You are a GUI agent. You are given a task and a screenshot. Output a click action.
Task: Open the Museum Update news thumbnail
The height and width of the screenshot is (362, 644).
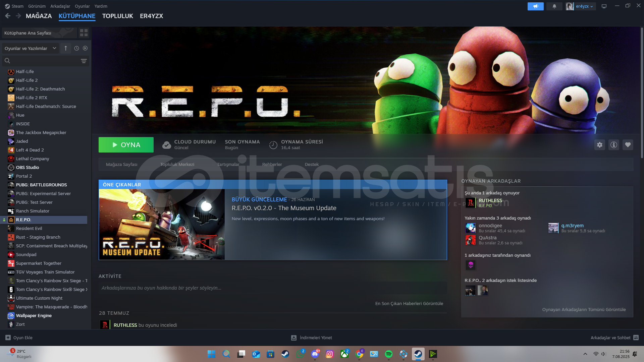[162, 224]
